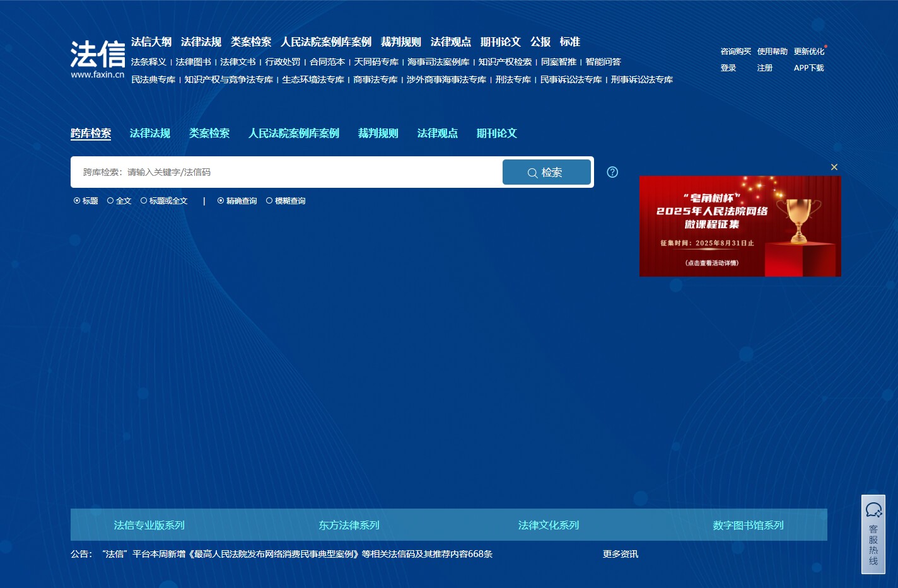
Task: Switch to 人民法院案例库案例 search tab
Action: pyautogui.click(x=294, y=133)
